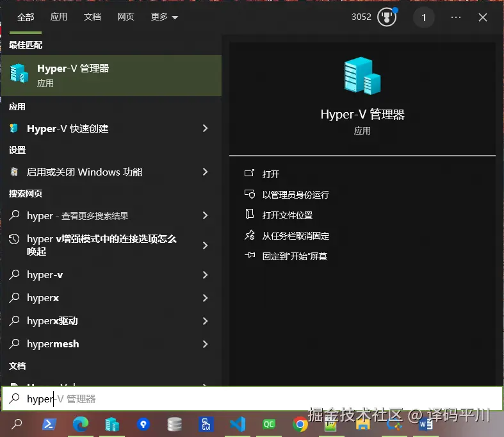Click the Hyper-V 管理器 result icon in list
The width and height of the screenshot is (504, 437).
click(x=19, y=73)
